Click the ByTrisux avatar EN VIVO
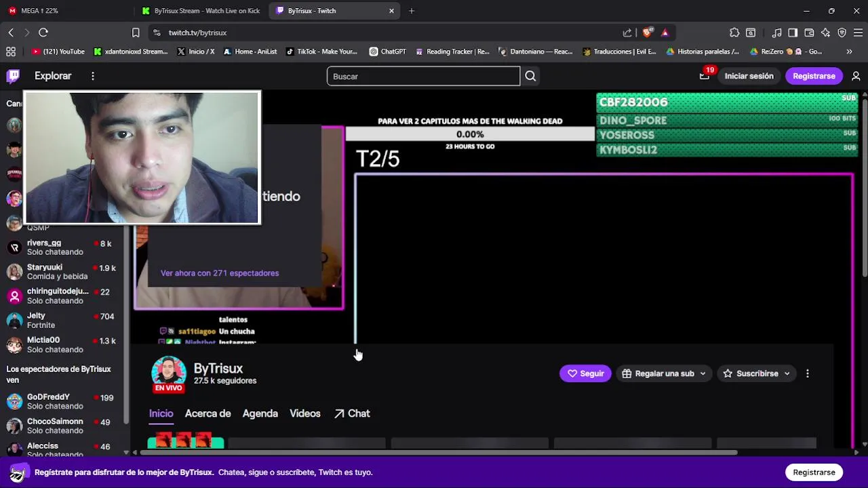Screen dimensions: 868x488 click(x=168, y=373)
